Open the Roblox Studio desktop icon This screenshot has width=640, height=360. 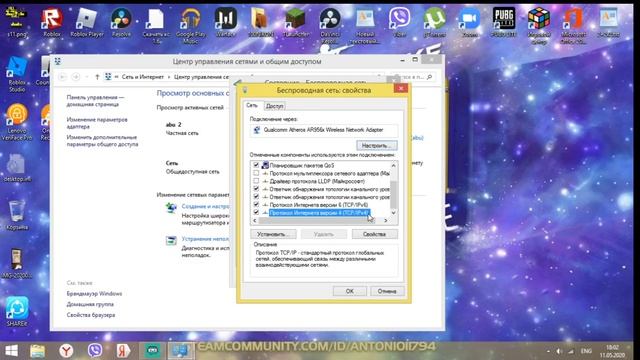pos(17,74)
